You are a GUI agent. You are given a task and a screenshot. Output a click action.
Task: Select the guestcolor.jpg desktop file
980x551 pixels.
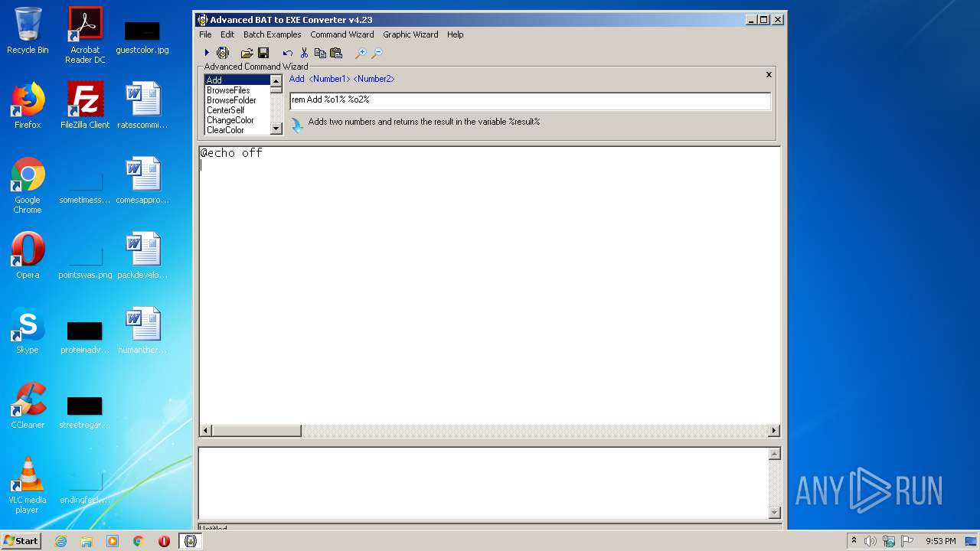[142, 35]
